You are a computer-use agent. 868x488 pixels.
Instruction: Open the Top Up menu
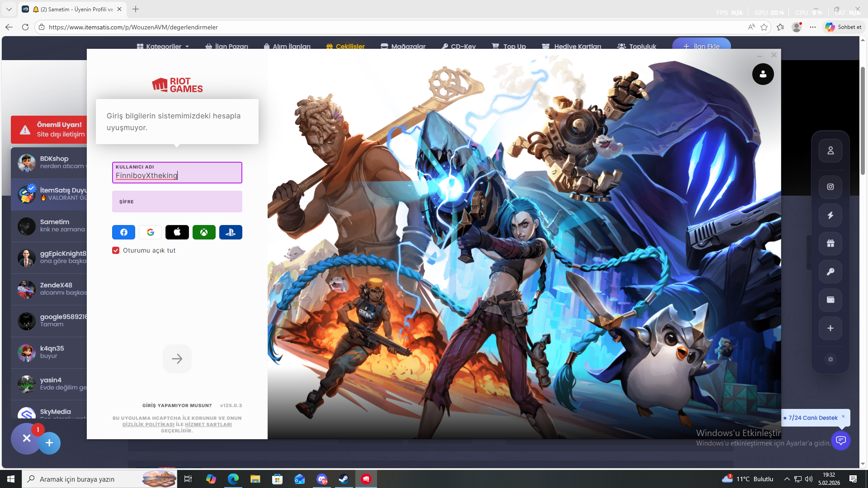tap(509, 47)
